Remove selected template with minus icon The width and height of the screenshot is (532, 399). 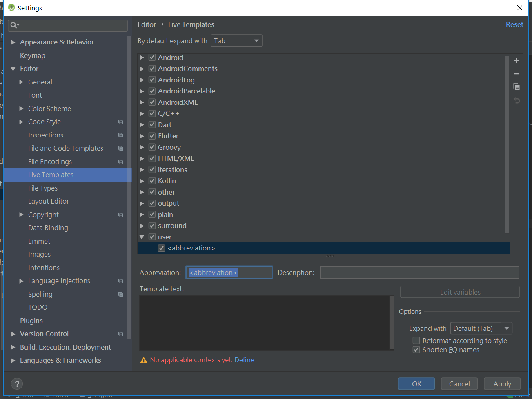pos(516,74)
